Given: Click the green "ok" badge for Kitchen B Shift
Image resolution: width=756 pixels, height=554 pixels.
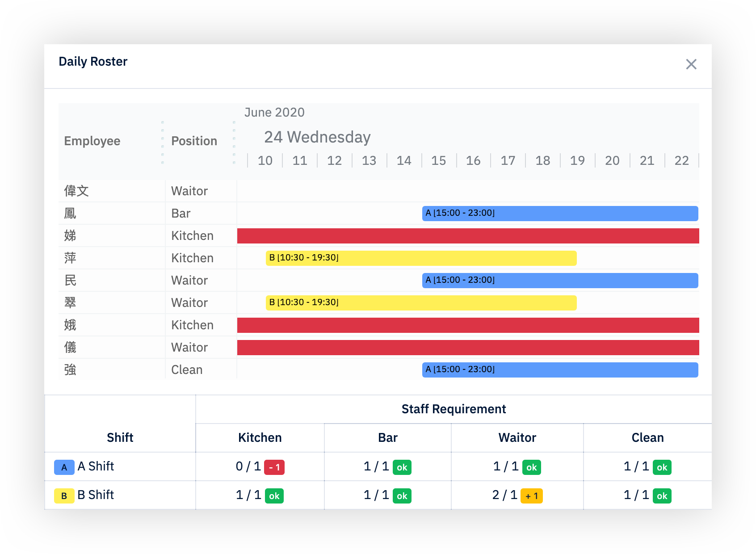Looking at the screenshot, I should [x=274, y=495].
